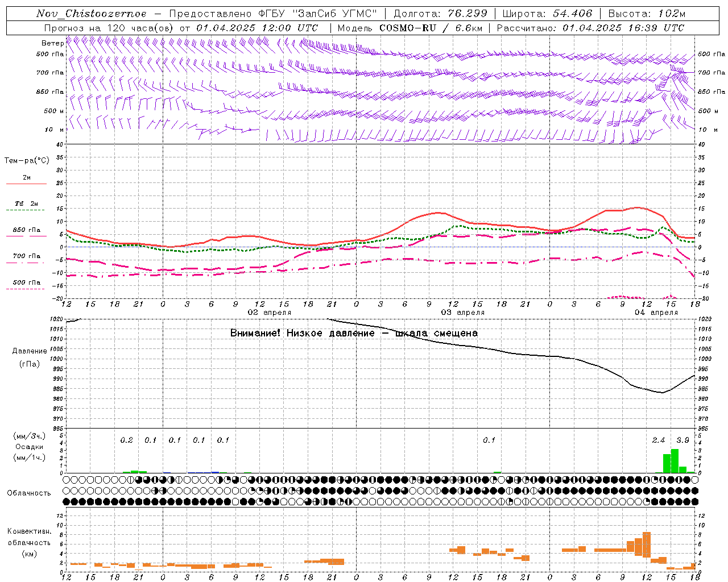This screenshot has width=728, height=582.
Task: Click the Рассчитано: 01.04.2025 16:39 UTC timestamp
Action: (590, 28)
